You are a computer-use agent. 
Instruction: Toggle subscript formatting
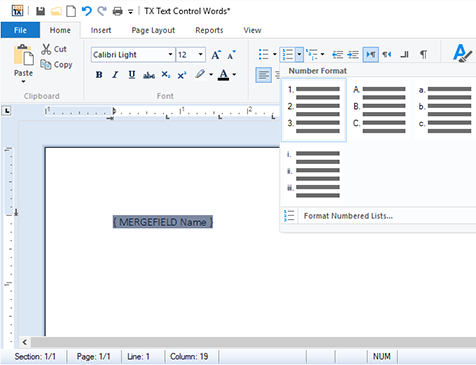(x=165, y=75)
